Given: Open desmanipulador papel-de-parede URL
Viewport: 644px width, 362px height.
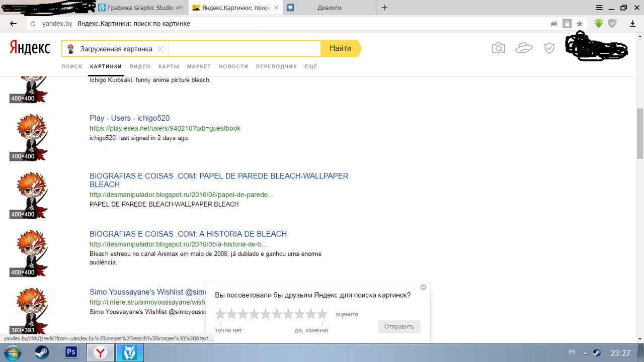Looking at the screenshot, I should pyautogui.click(x=181, y=195).
